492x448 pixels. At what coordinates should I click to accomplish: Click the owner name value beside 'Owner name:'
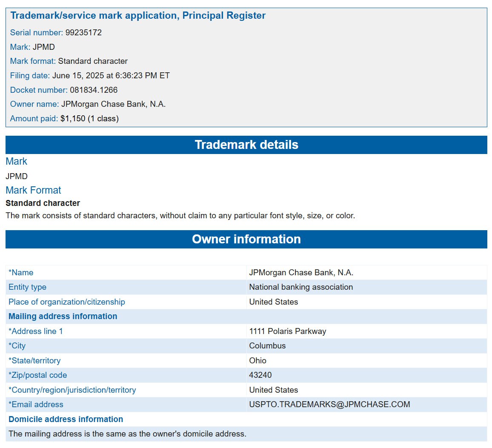click(113, 104)
